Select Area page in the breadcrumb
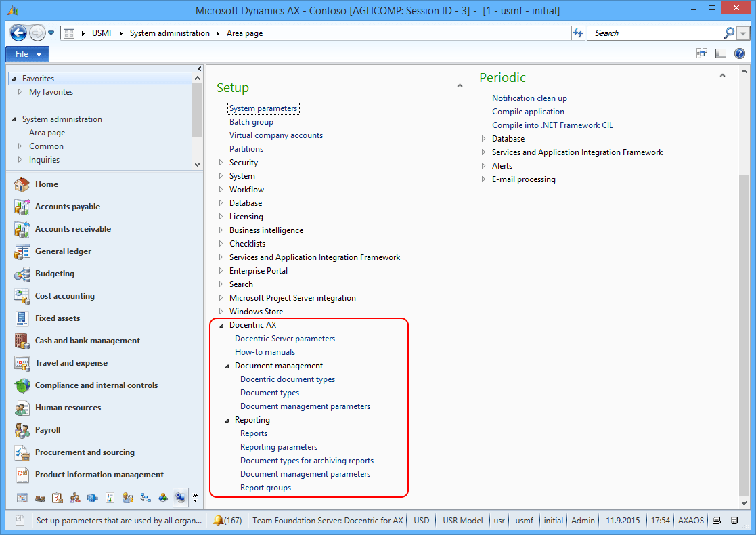This screenshot has width=756, height=535. point(244,33)
